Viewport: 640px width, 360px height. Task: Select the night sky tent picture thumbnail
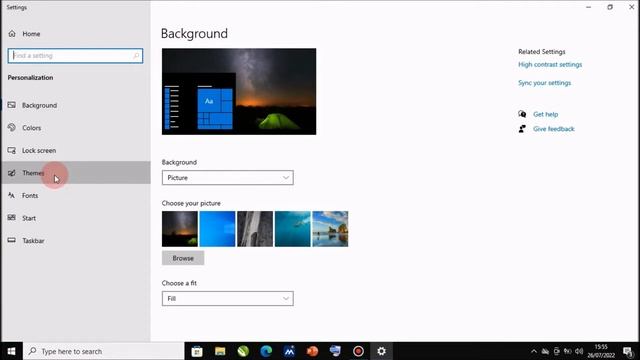tap(180, 229)
